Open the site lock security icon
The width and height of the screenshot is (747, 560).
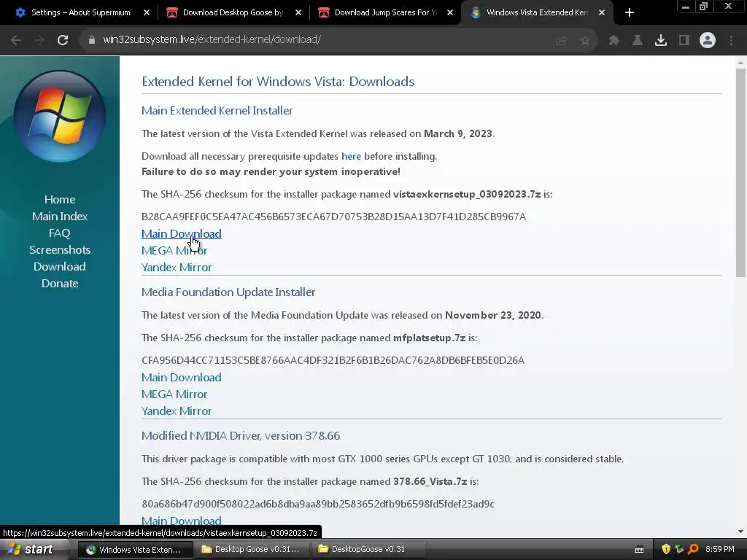click(x=91, y=39)
